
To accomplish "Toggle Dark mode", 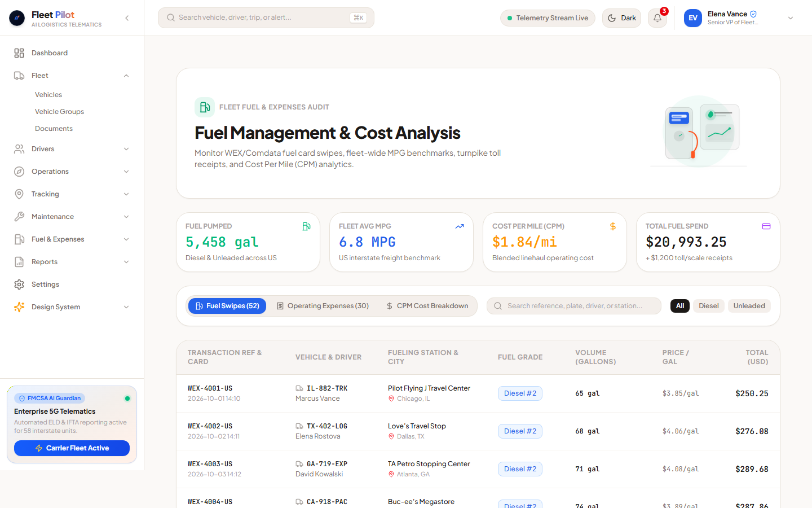I will (x=621, y=18).
